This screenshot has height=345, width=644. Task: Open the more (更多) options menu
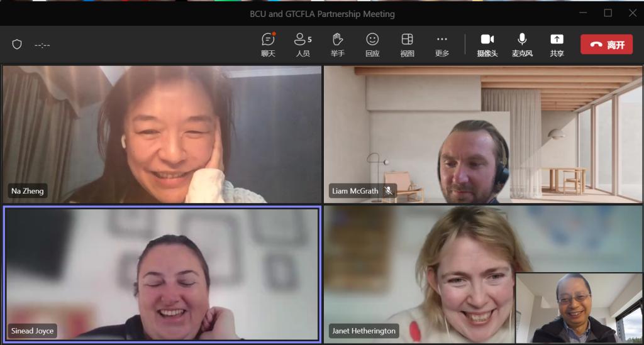click(x=442, y=45)
